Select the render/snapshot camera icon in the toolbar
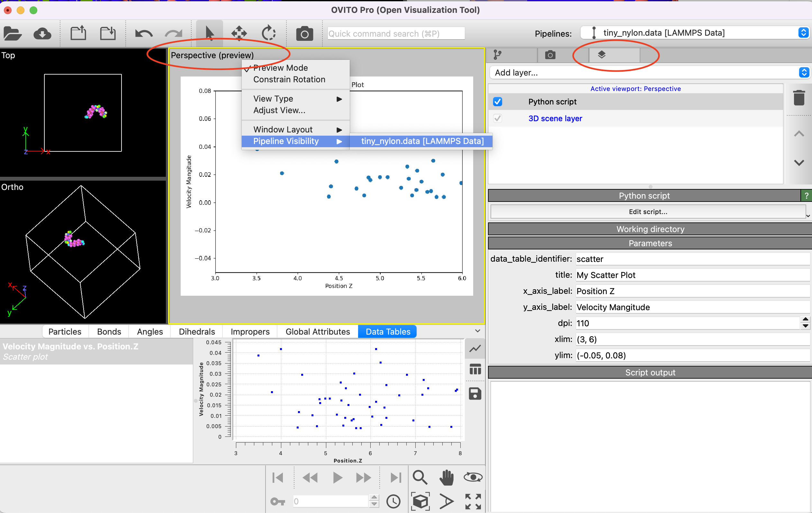The image size is (812, 513). click(x=304, y=33)
